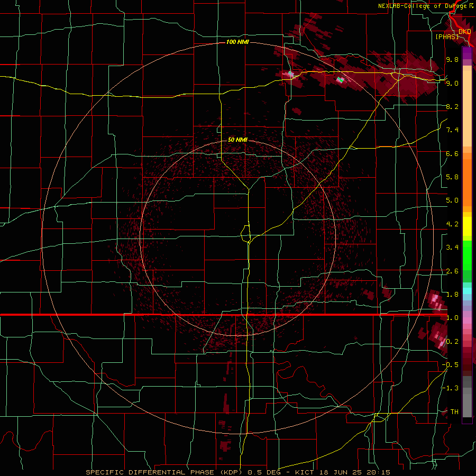The image size is (476, 476).
Task: Click the 7.4 scale value
Action: (452, 130)
